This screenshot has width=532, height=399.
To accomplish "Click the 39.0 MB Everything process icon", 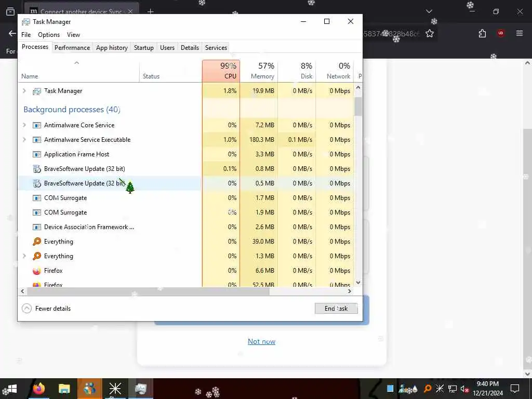I will 37,242.
